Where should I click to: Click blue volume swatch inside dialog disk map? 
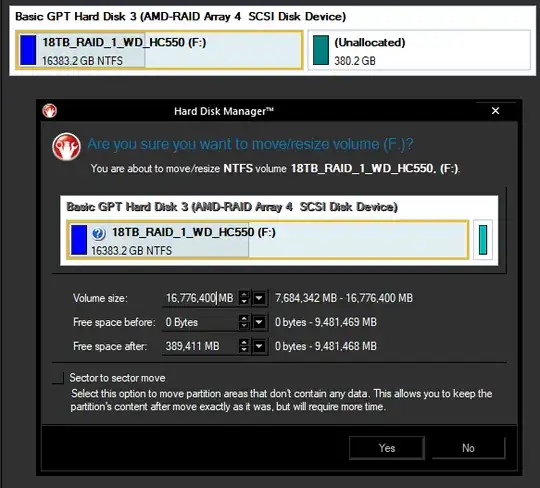pos(79,240)
